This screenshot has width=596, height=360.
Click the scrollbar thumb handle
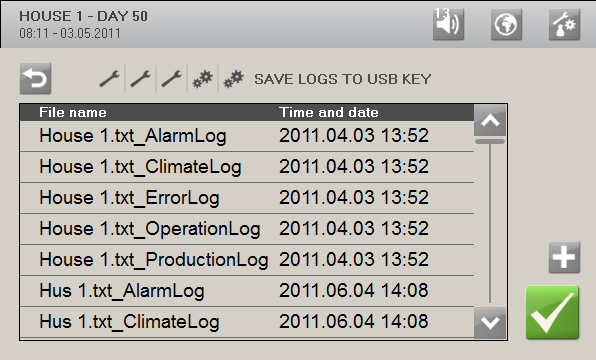[x=490, y=141]
